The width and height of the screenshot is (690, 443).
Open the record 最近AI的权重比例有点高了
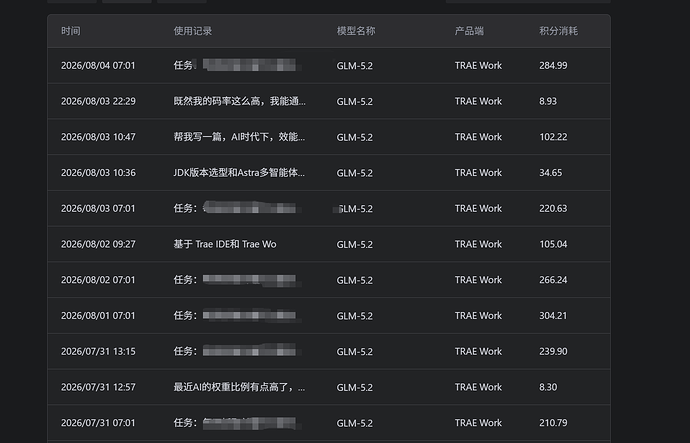click(239, 387)
